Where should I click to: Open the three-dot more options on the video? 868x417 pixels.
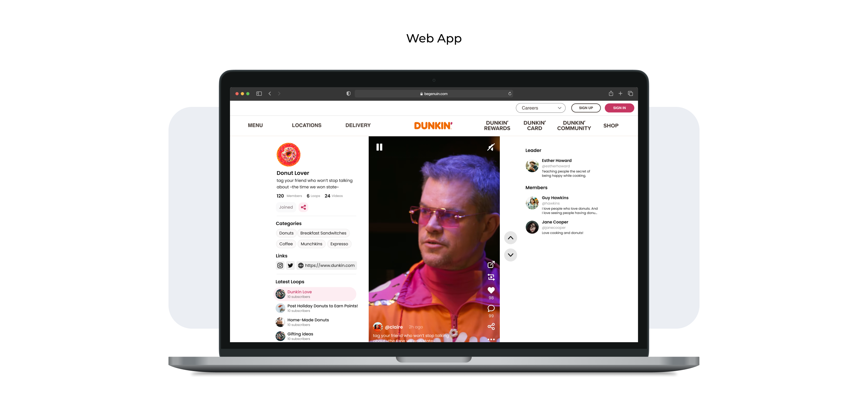click(x=491, y=339)
